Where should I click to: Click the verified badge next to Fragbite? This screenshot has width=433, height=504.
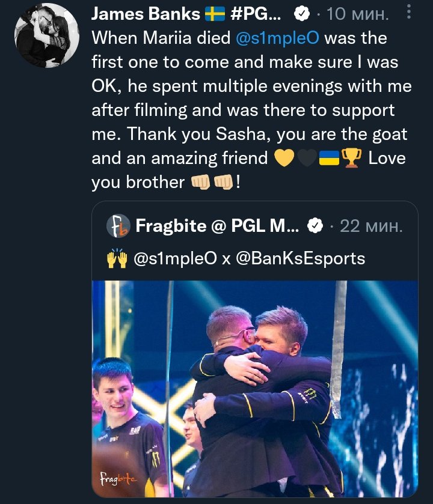(x=315, y=226)
